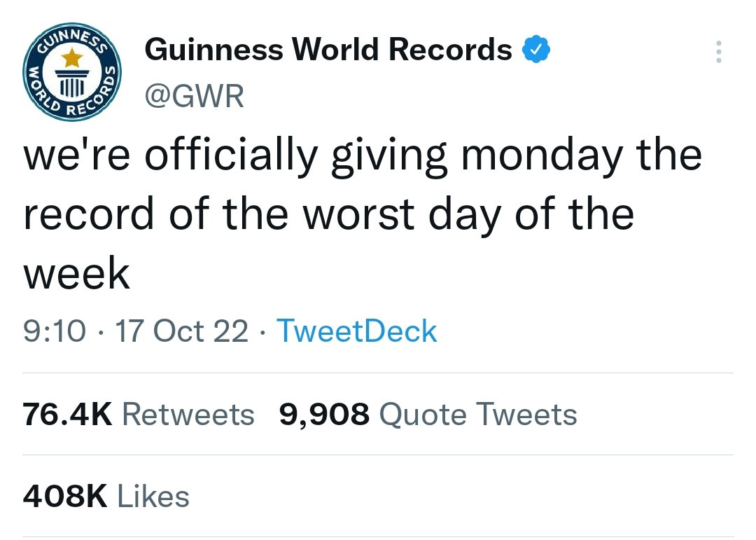Click the 76.4K retweet count number

pos(67,415)
